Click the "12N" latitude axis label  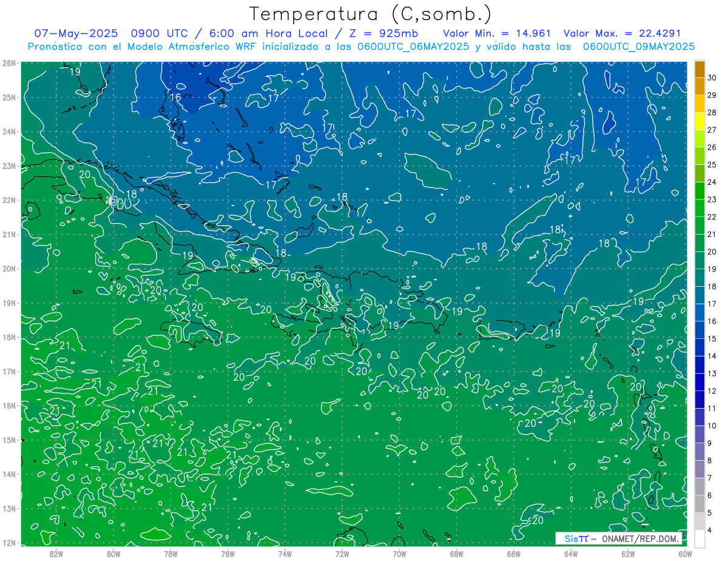(9, 543)
